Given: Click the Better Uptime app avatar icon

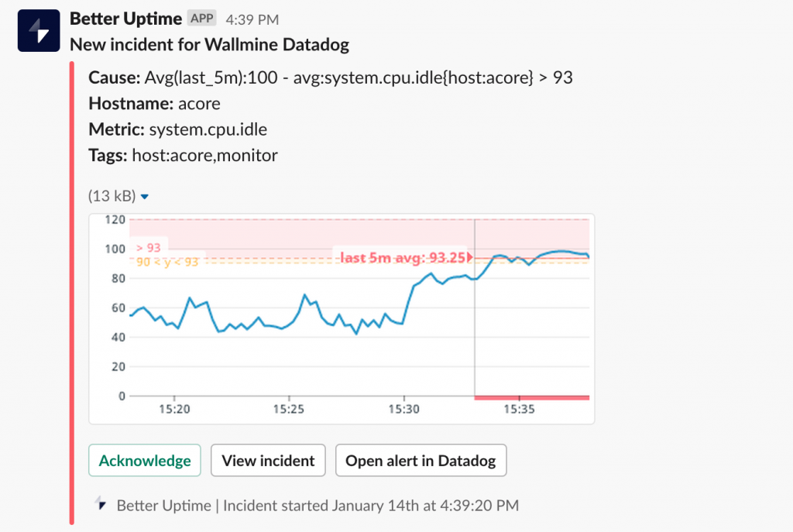Looking at the screenshot, I should (39, 31).
